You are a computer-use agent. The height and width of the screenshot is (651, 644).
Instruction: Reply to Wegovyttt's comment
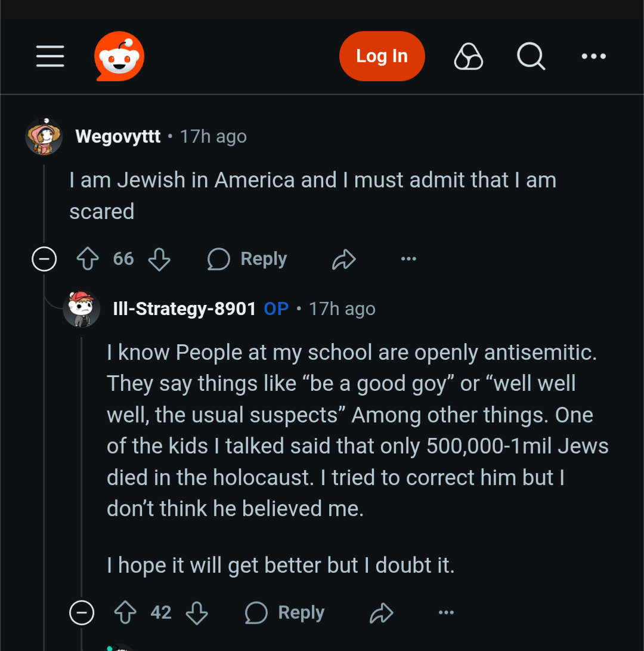(247, 259)
